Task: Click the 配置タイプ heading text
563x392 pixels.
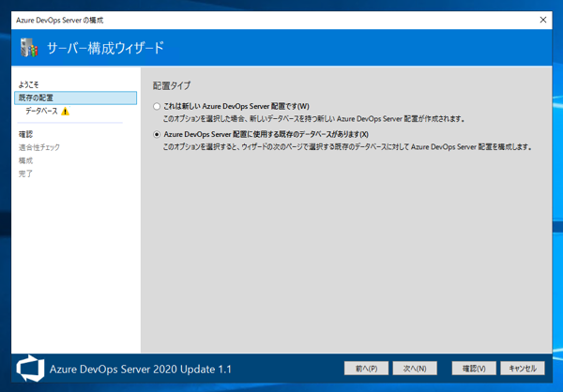Action: point(172,85)
